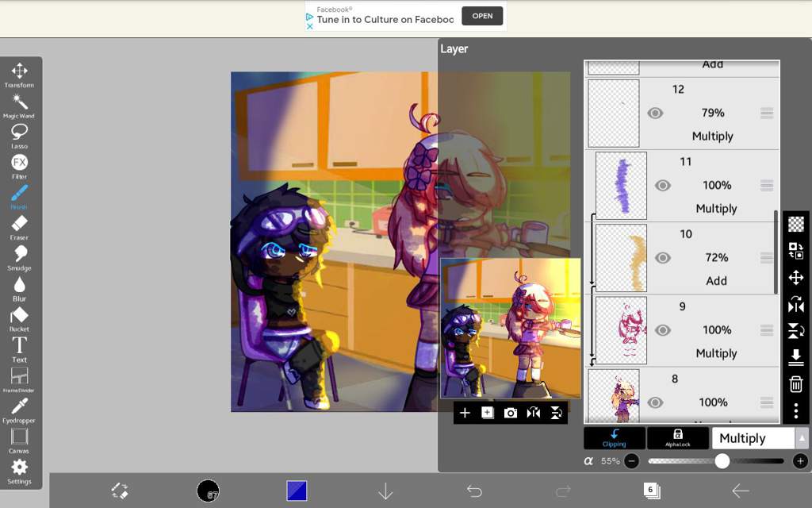Open the Canvas tool
Screen dimensions: 812x508
click(x=19, y=441)
